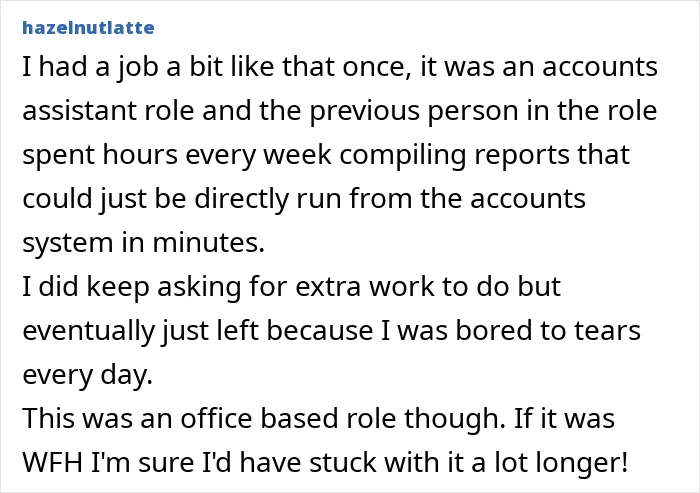Open the hazelnutlatte user profile link

[x=88, y=28]
